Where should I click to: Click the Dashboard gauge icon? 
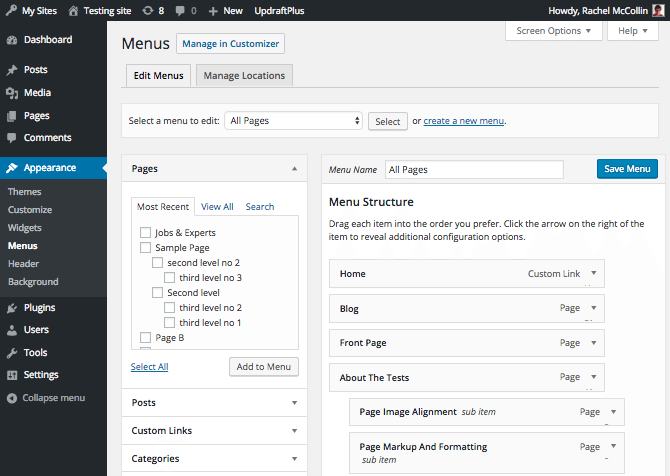(x=12, y=40)
